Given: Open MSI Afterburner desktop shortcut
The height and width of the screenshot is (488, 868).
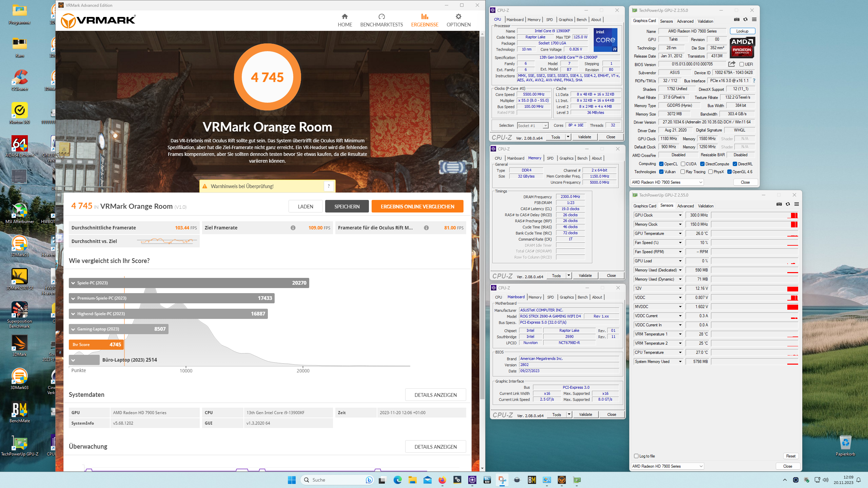Looking at the screenshot, I should pos(20,213).
